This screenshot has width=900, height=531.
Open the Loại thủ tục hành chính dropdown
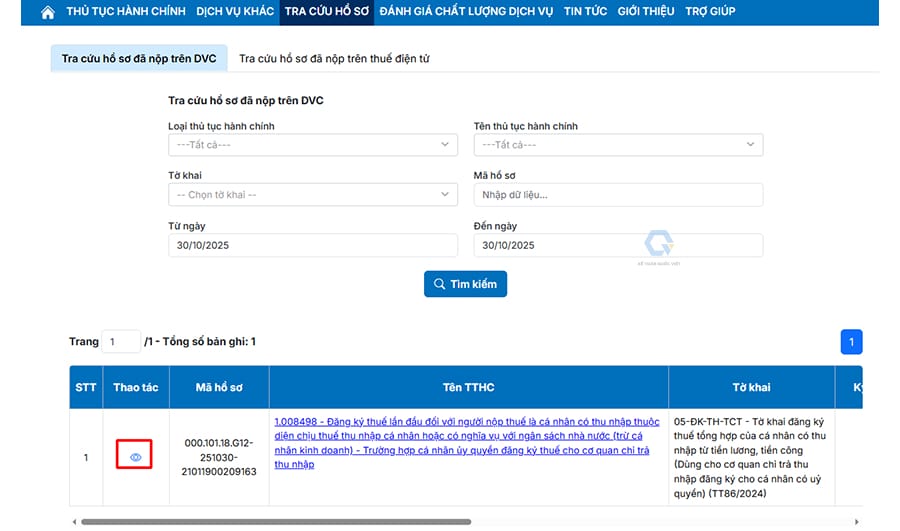pos(312,145)
